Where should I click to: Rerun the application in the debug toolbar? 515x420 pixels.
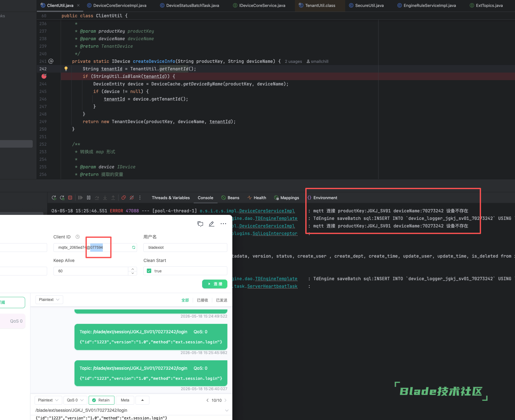pyautogui.click(x=54, y=198)
